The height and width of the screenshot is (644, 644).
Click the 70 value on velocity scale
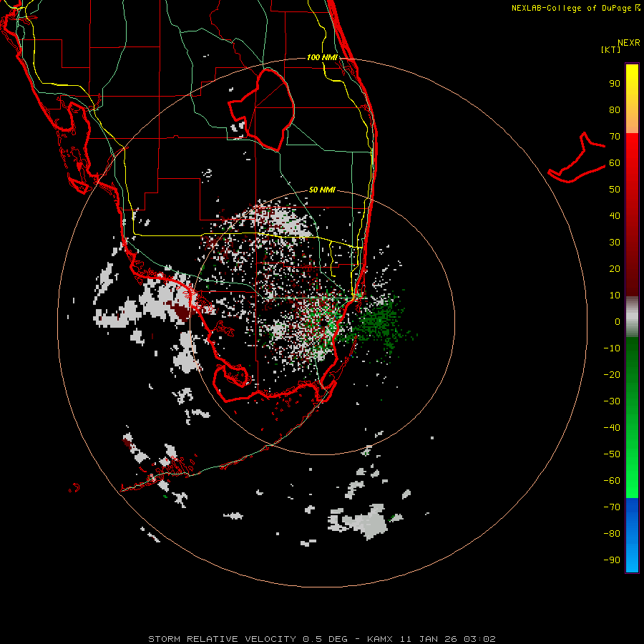point(615,137)
